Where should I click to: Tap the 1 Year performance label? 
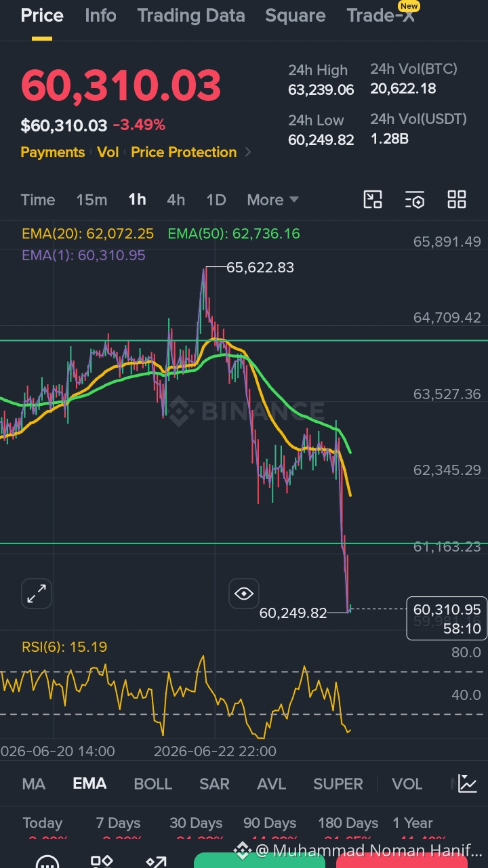click(x=413, y=823)
